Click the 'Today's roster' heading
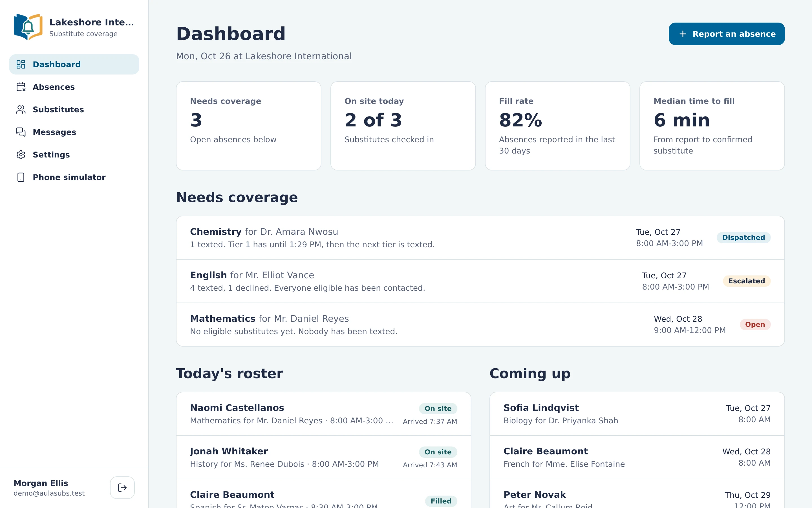The image size is (812, 508). (230, 373)
